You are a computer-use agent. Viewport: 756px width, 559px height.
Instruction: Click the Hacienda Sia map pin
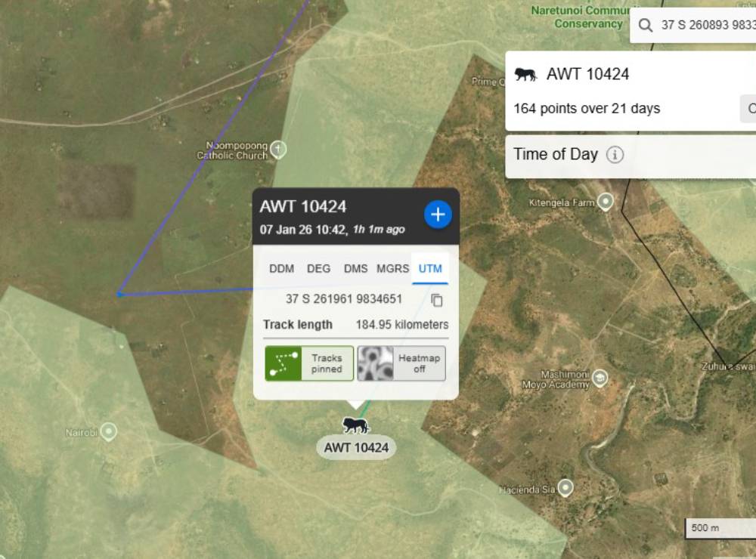(x=565, y=488)
